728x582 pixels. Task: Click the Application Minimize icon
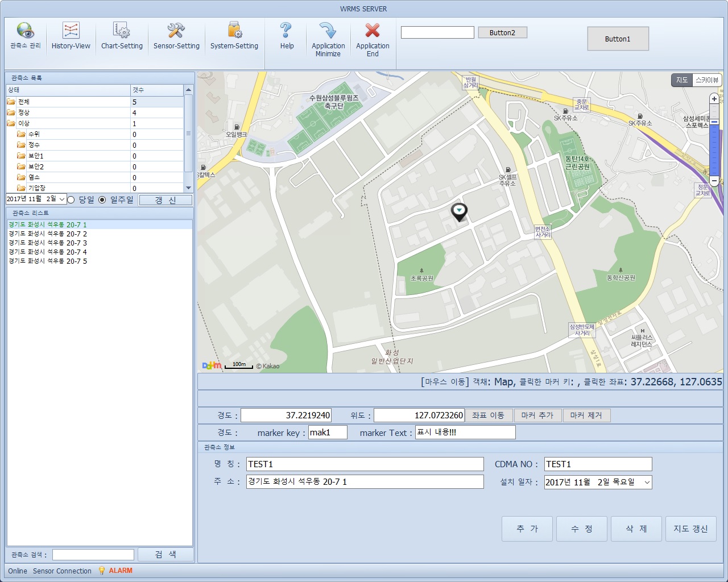pyautogui.click(x=328, y=39)
